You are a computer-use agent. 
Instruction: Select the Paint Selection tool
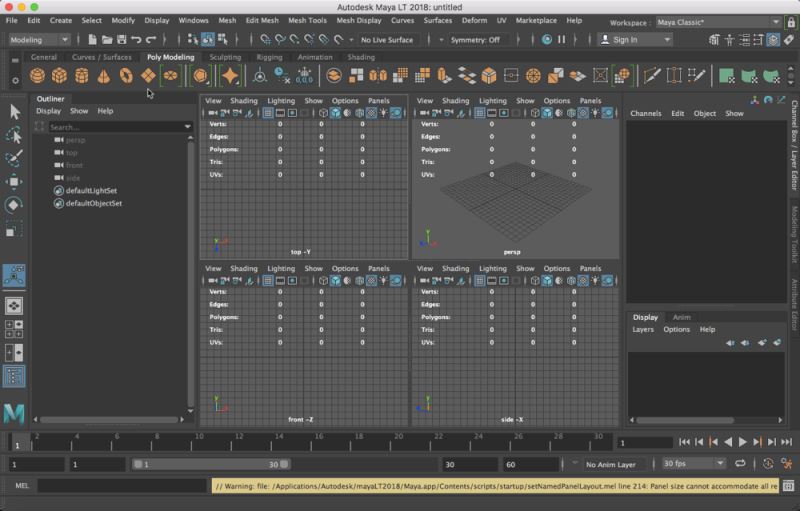point(14,158)
